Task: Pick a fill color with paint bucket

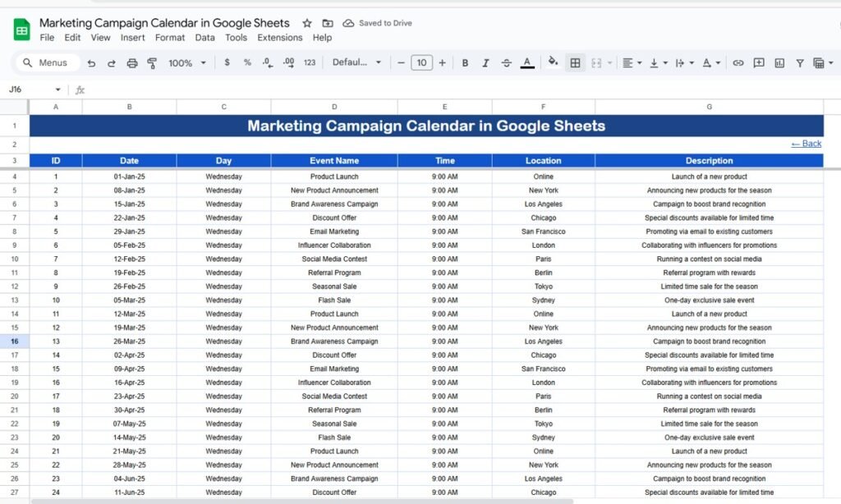Action: pyautogui.click(x=553, y=62)
